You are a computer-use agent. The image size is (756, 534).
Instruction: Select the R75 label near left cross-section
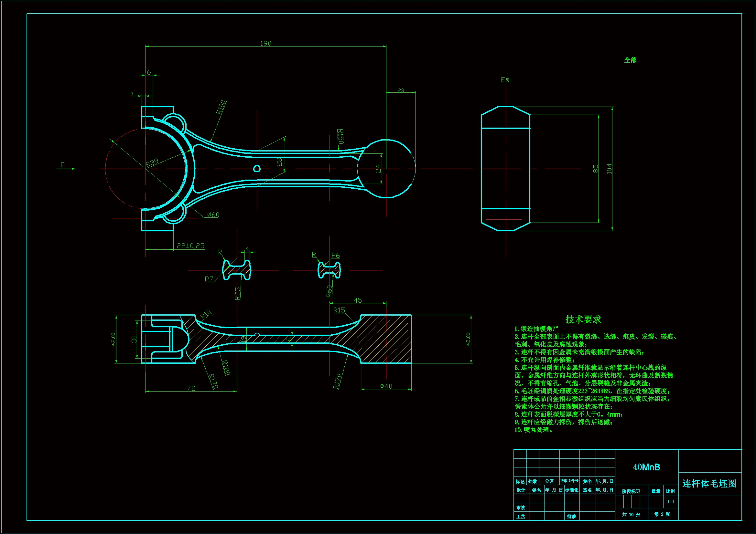pyautogui.click(x=238, y=293)
